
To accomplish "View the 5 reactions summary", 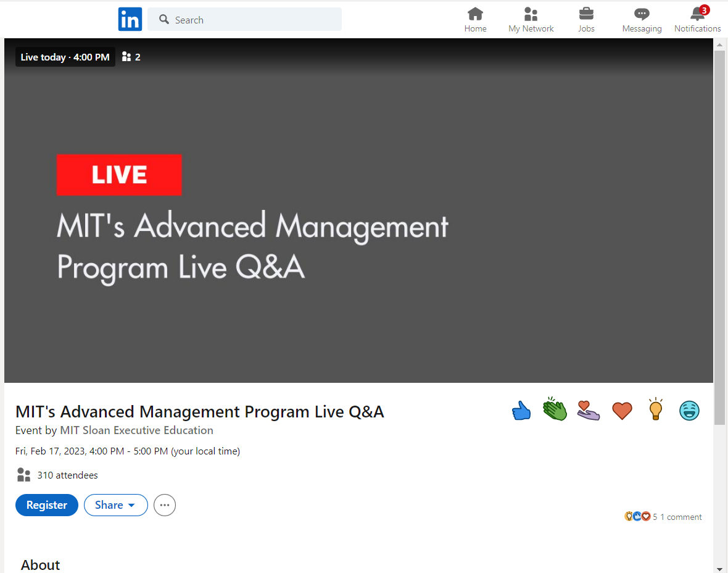I will coord(641,516).
